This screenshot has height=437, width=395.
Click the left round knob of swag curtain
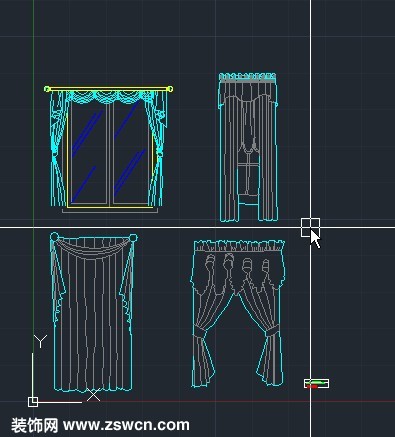pyautogui.click(x=54, y=237)
